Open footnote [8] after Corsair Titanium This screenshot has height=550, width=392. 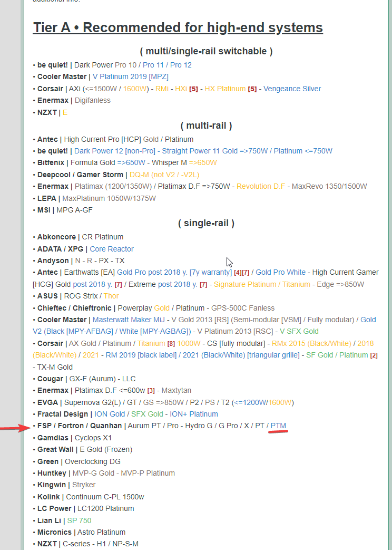tap(171, 344)
